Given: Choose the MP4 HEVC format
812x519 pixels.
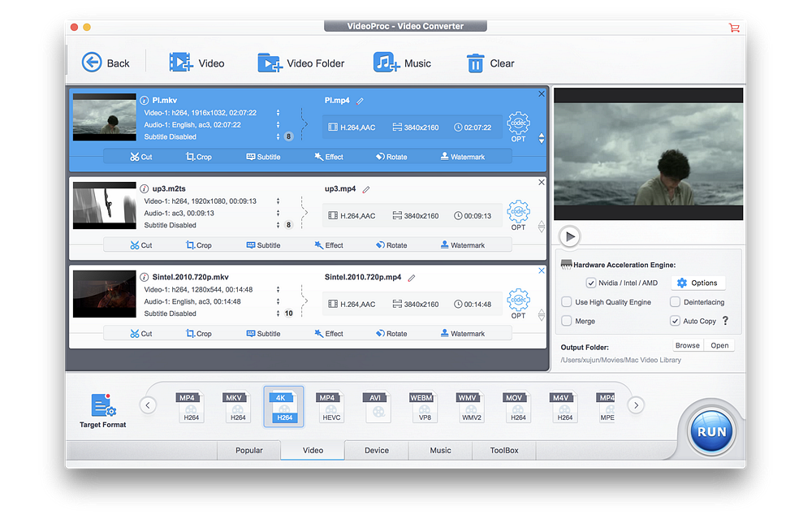Looking at the screenshot, I should pos(330,407).
